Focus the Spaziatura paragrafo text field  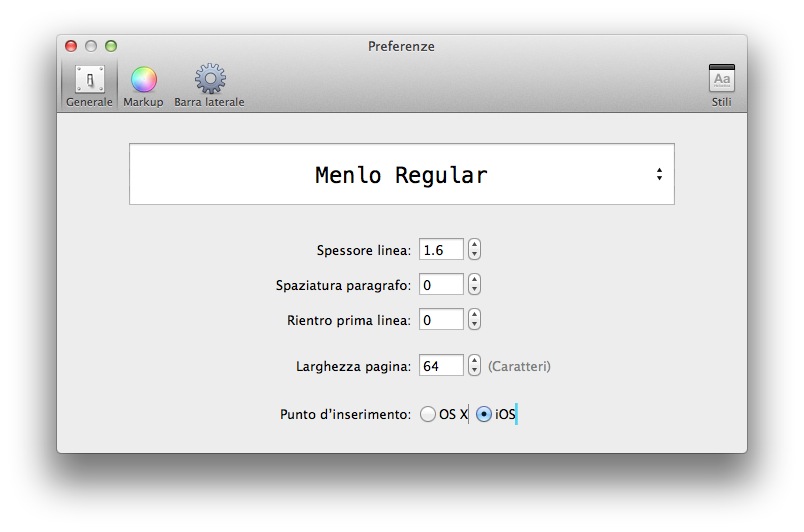click(441, 285)
